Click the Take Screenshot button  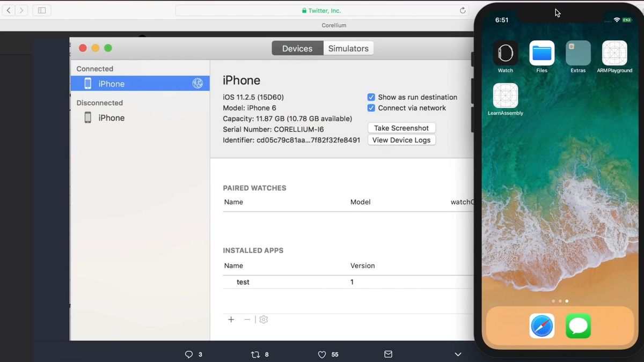point(401,128)
